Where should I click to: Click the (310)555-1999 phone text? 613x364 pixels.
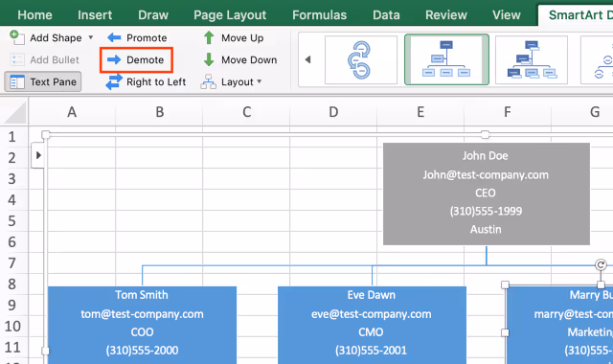pos(486,211)
